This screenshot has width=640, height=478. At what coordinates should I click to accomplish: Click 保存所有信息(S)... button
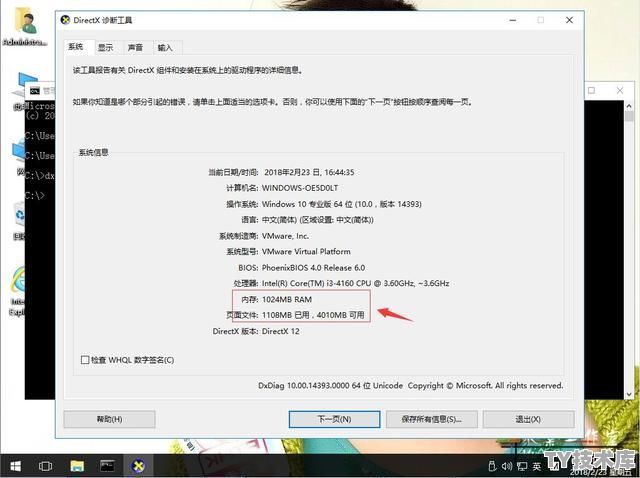pyautogui.click(x=431, y=419)
